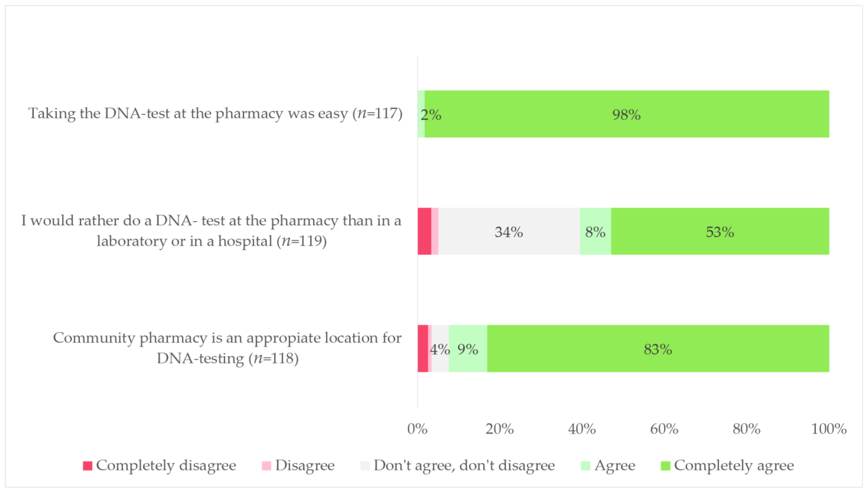Select the 34% neutral bar segment

509,231
